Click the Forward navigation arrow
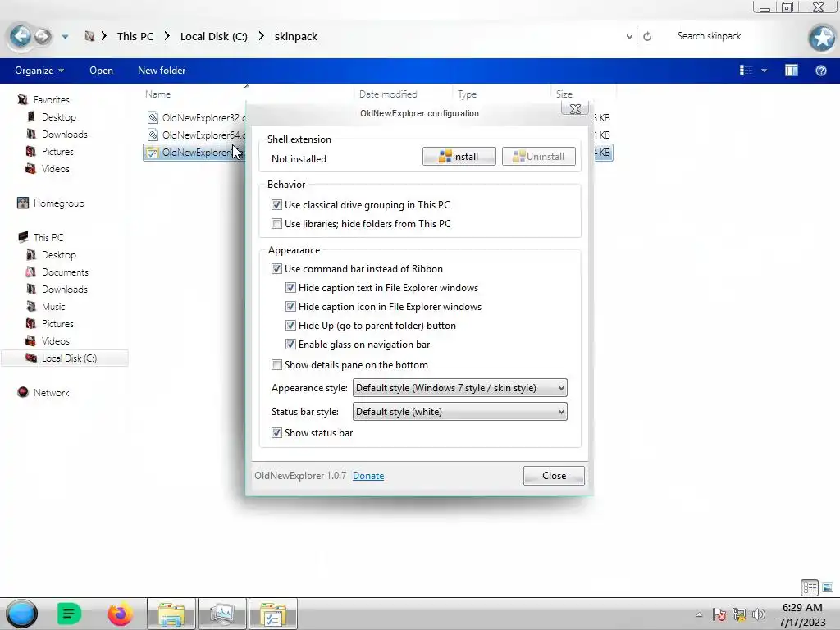This screenshot has width=840, height=630. point(43,36)
